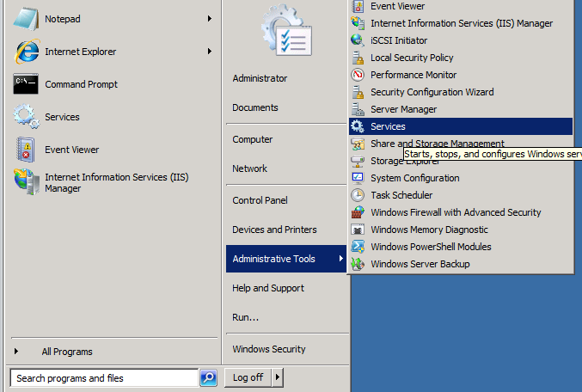Open Documents from Start menu
The width and height of the screenshot is (582, 392).
[x=255, y=107]
